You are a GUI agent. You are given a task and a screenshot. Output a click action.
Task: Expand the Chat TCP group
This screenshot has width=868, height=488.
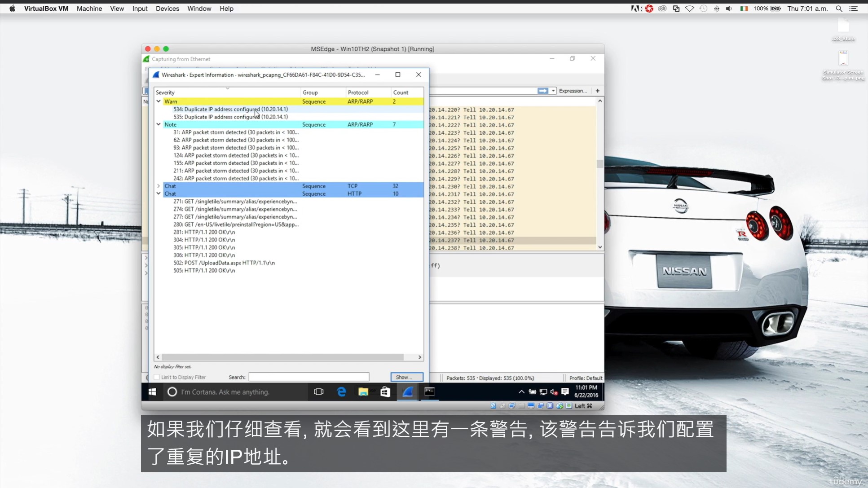159,186
